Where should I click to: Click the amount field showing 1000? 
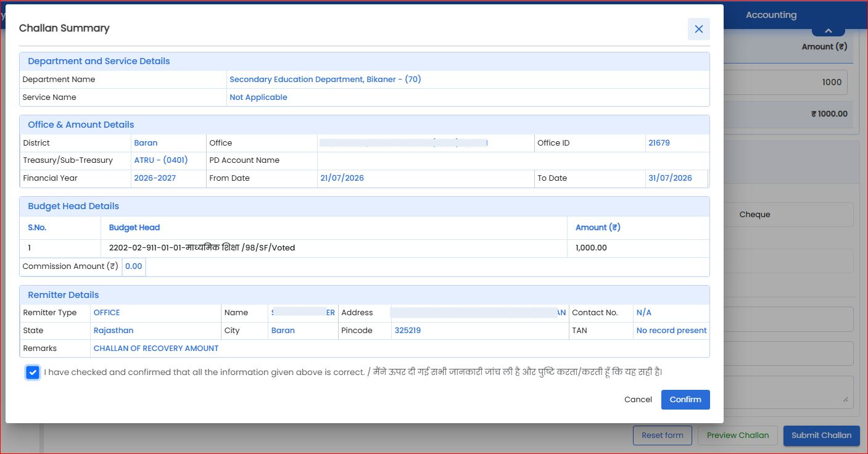tap(785, 82)
